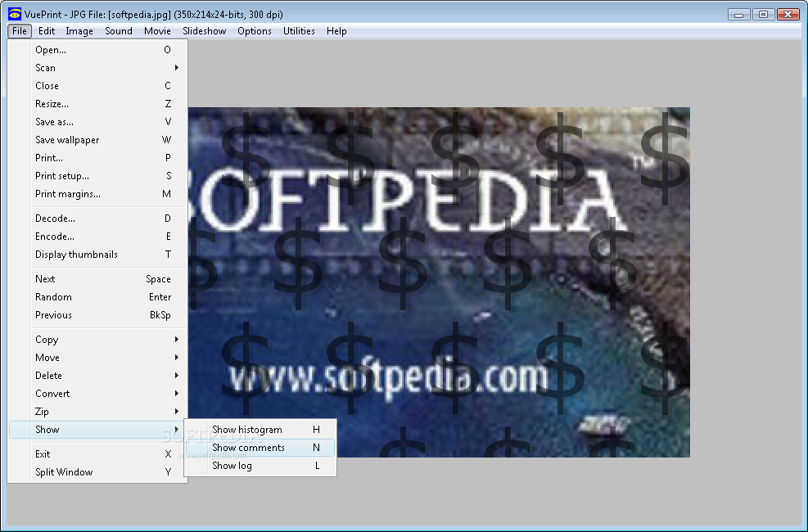This screenshot has height=532, width=808.
Task: Maximize the VuePrint window
Action: [x=763, y=15]
